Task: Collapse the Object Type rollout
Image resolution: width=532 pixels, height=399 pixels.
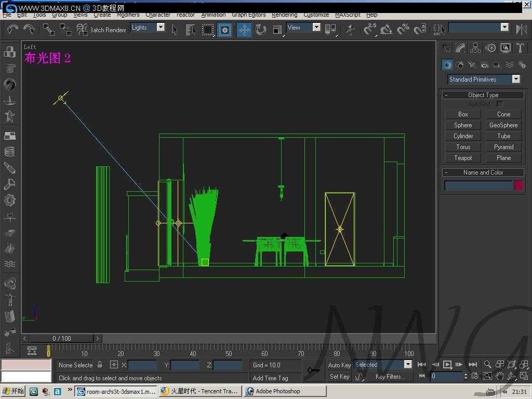Action: point(483,95)
